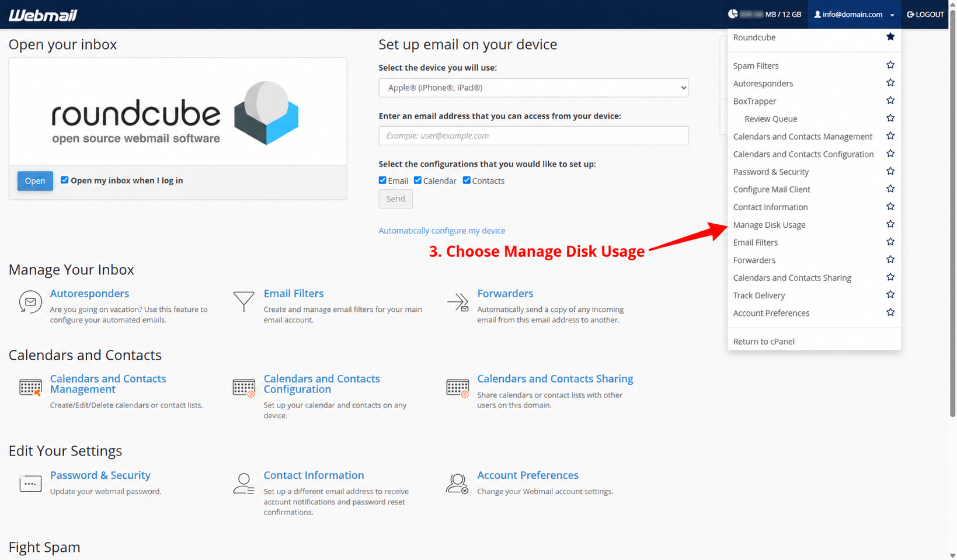957x560 pixels.
Task: Collapse the info@domain.com account dropdown
Action: point(854,15)
